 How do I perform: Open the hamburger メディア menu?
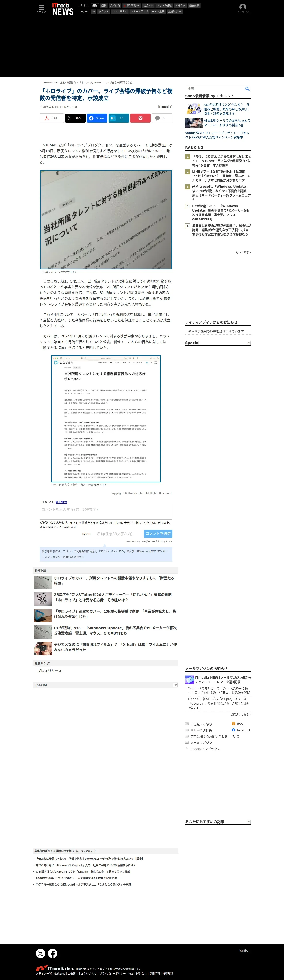click(41, 8)
